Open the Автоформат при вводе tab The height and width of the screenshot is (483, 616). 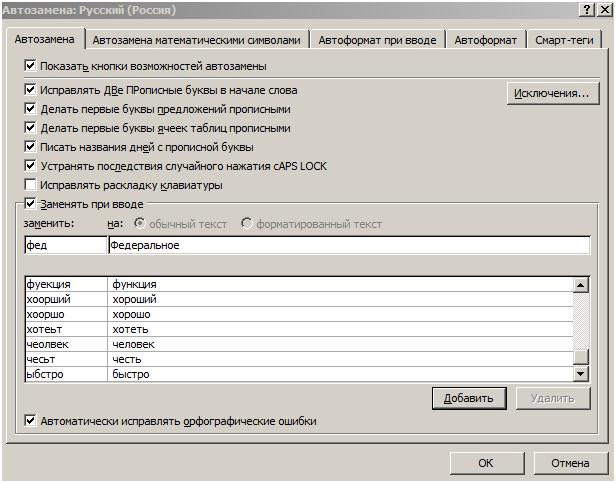pyautogui.click(x=377, y=40)
